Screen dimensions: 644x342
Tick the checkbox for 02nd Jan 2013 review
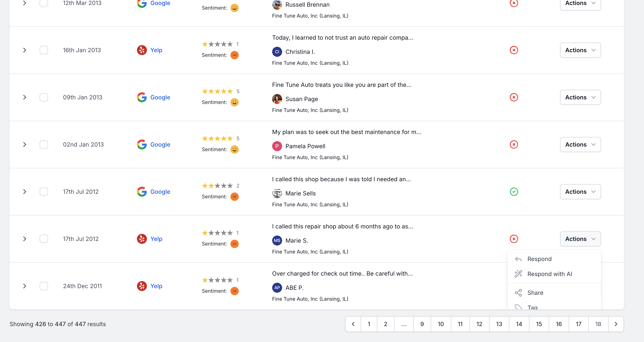(x=44, y=144)
